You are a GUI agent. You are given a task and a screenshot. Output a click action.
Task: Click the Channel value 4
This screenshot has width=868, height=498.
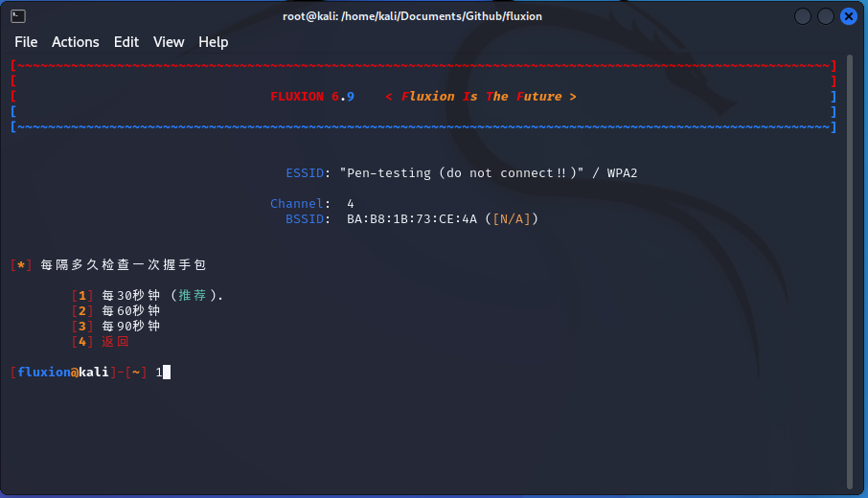click(x=351, y=204)
